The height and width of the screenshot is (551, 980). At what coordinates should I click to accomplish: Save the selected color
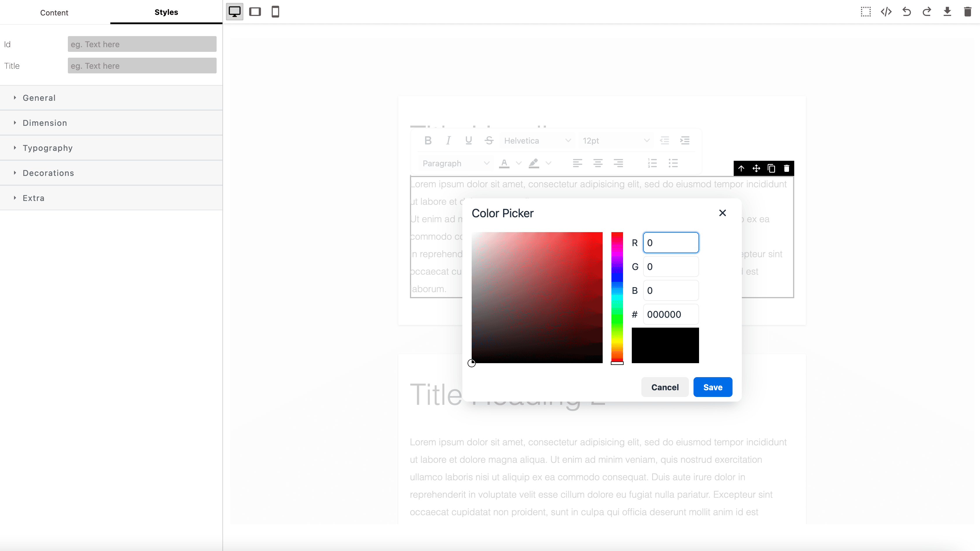click(x=713, y=387)
